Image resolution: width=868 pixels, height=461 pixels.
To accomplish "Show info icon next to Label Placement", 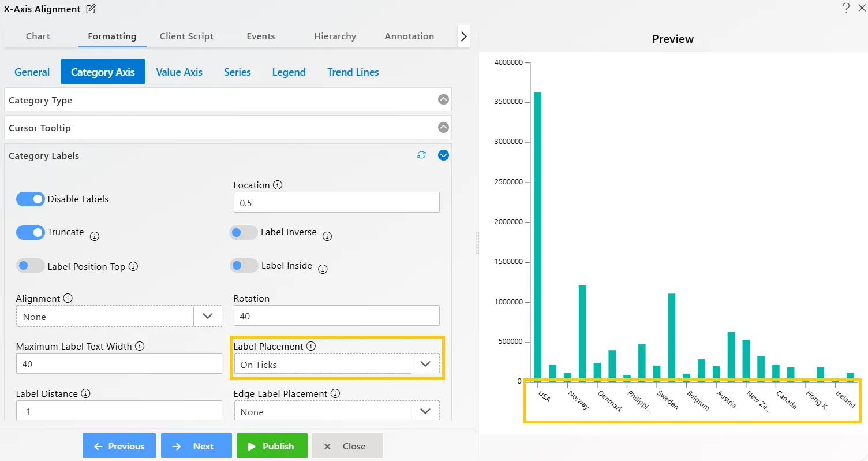I will click(x=311, y=347).
